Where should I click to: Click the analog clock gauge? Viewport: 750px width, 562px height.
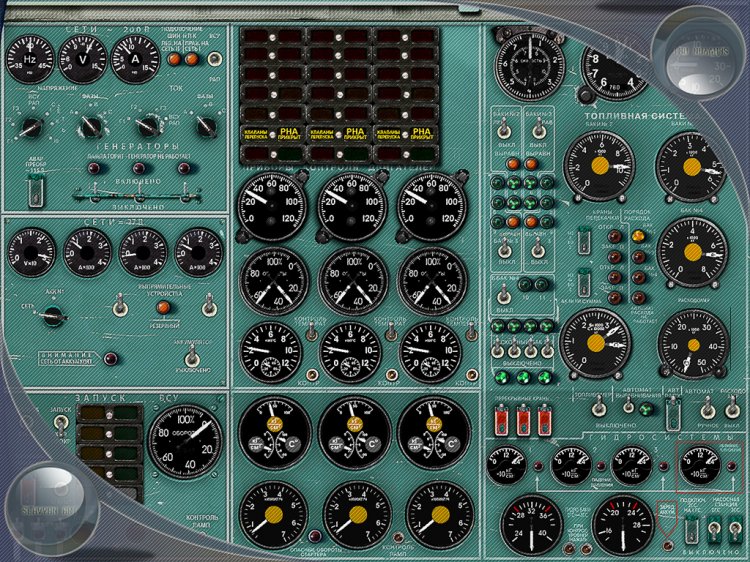[530, 63]
